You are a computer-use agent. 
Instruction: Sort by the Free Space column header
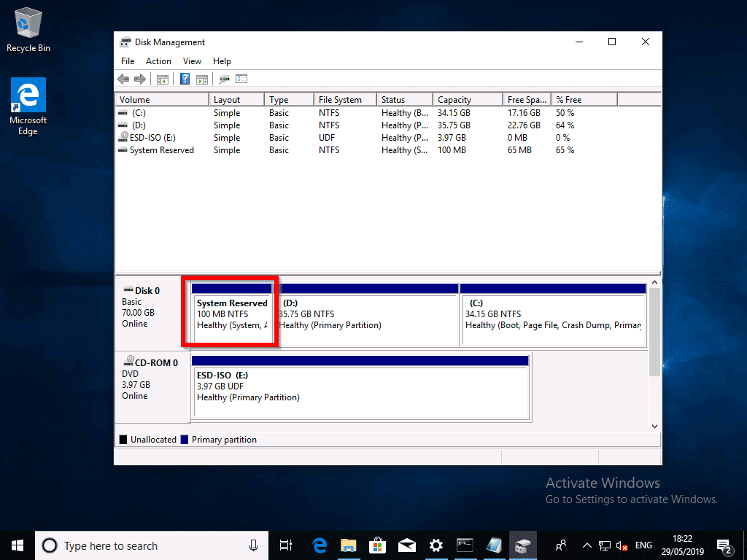[527, 99]
